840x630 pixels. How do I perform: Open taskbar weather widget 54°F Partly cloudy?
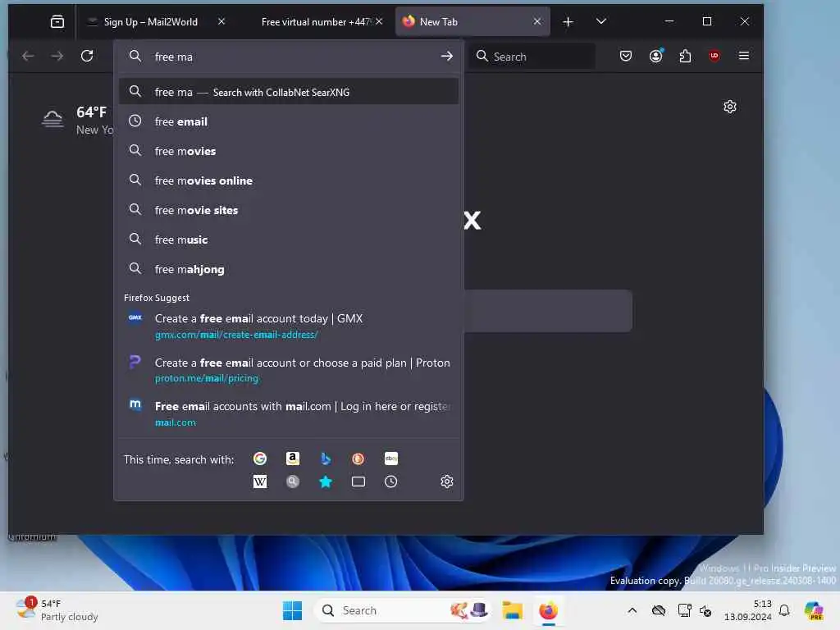pos(57,610)
